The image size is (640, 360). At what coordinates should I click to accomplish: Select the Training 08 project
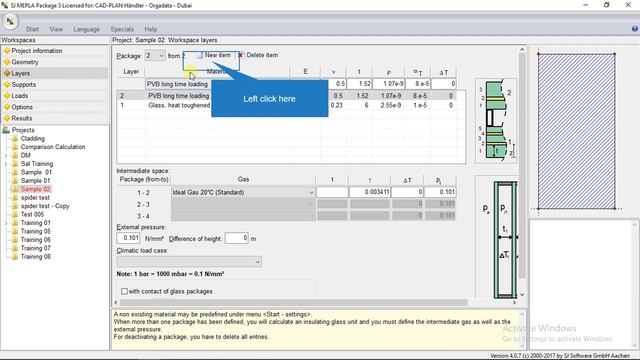point(36,257)
